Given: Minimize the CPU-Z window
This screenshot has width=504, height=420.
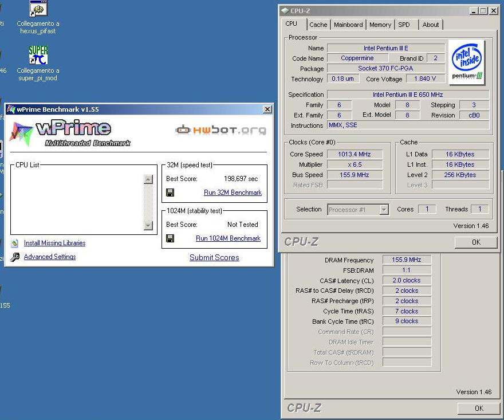Looking at the screenshot, I should [x=473, y=11].
